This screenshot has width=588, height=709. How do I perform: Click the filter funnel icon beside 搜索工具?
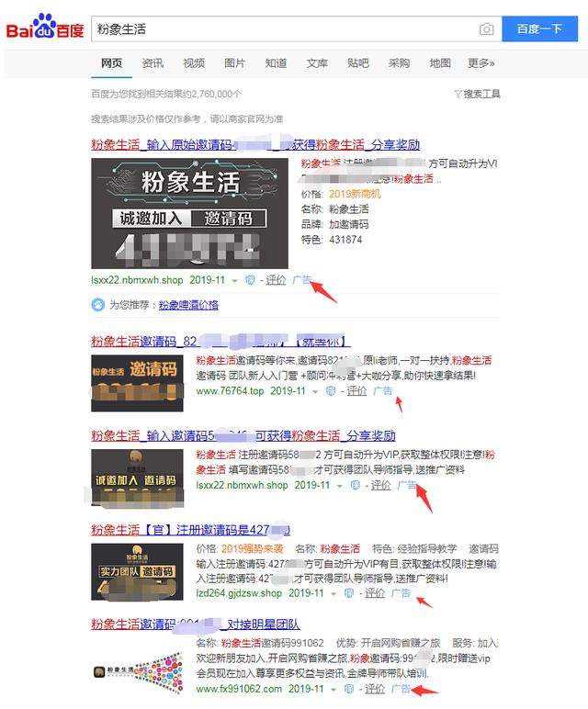(x=458, y=94)
